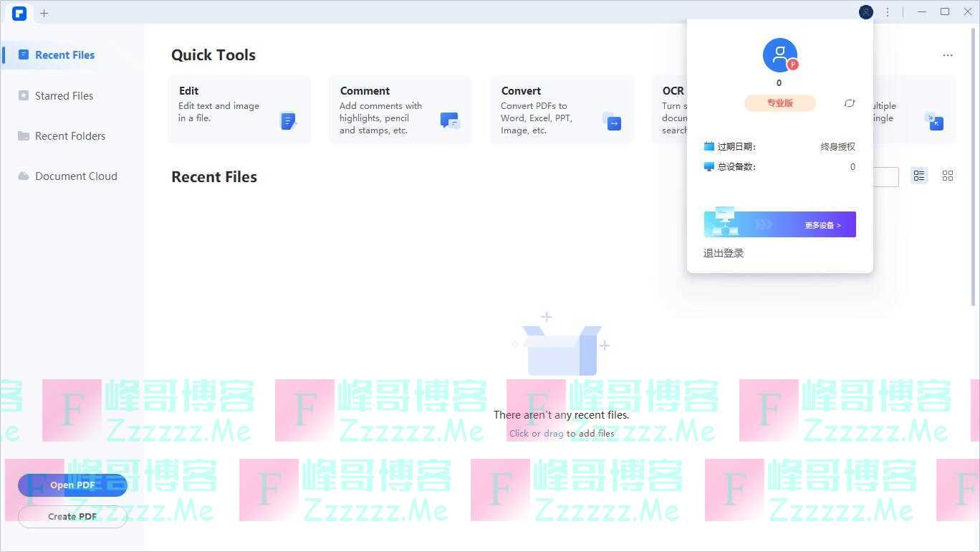Select Recent Files in sidebar
Screen dimensions: 980x552
[x=64, y=55]
